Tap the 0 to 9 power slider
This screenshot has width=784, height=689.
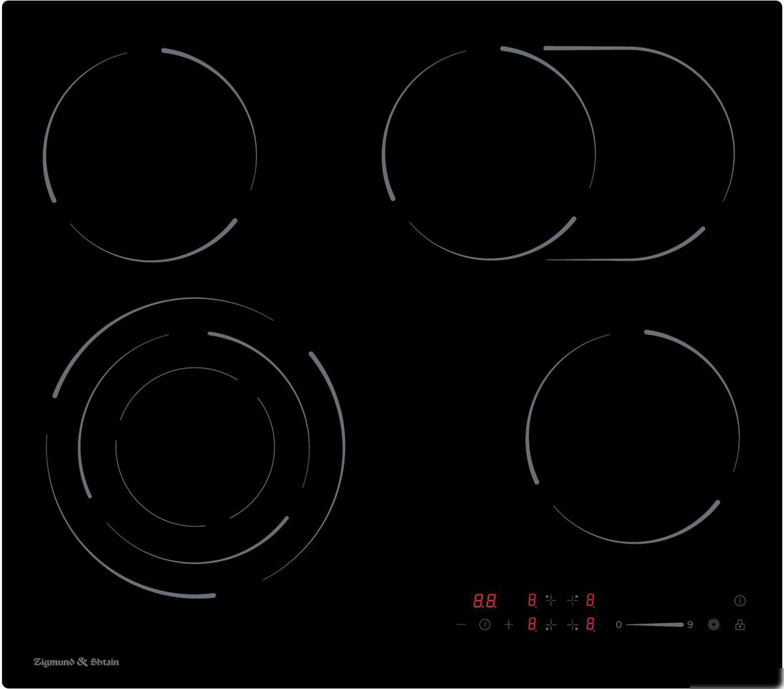pos(654,625)
